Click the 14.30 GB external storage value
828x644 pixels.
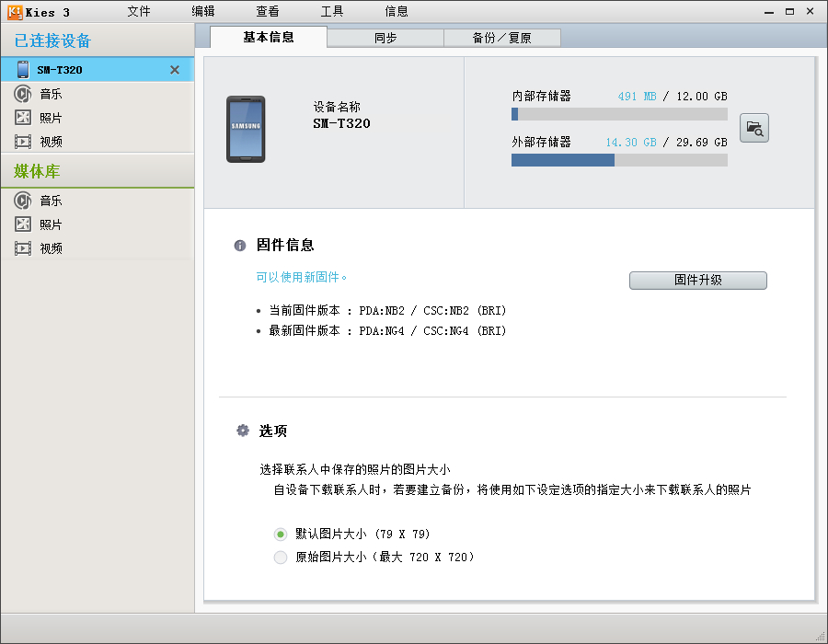(631, 142)
